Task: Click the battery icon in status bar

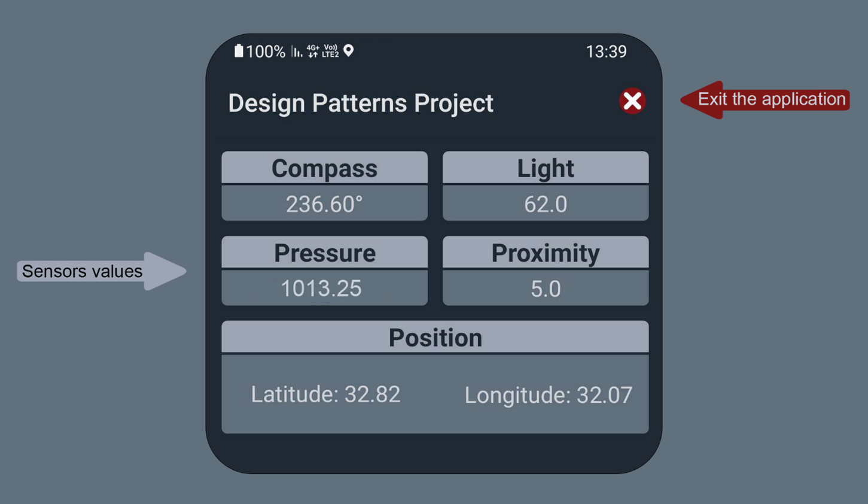Action: click(x=239, y=51)
